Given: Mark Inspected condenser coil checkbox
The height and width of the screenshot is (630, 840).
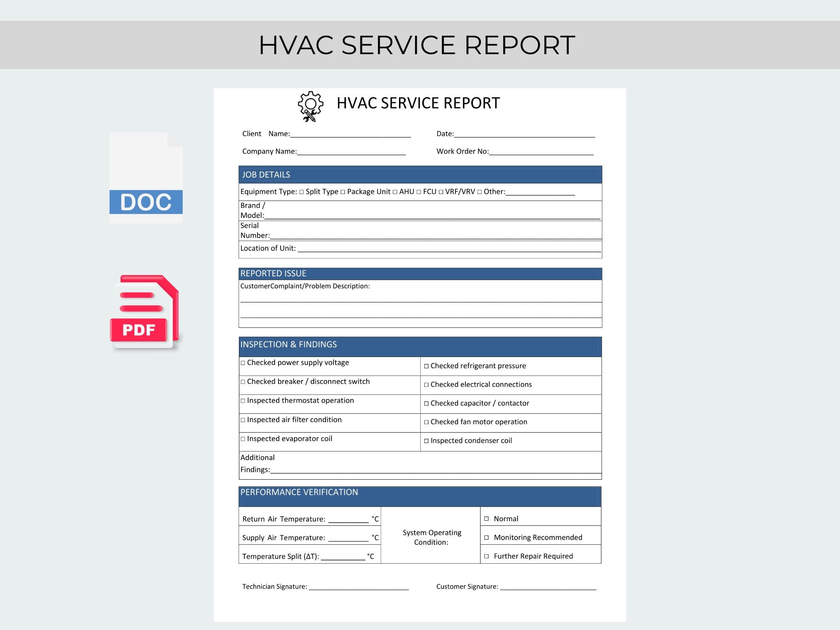Looking at the screenshot, I should 426,441.
